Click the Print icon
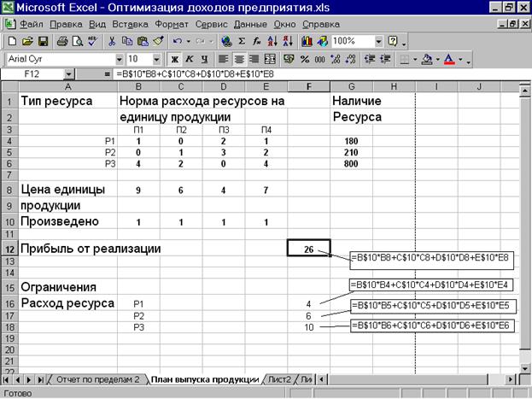Image resolution: width=532 pixels, height=399 pixels. point(62,41)
